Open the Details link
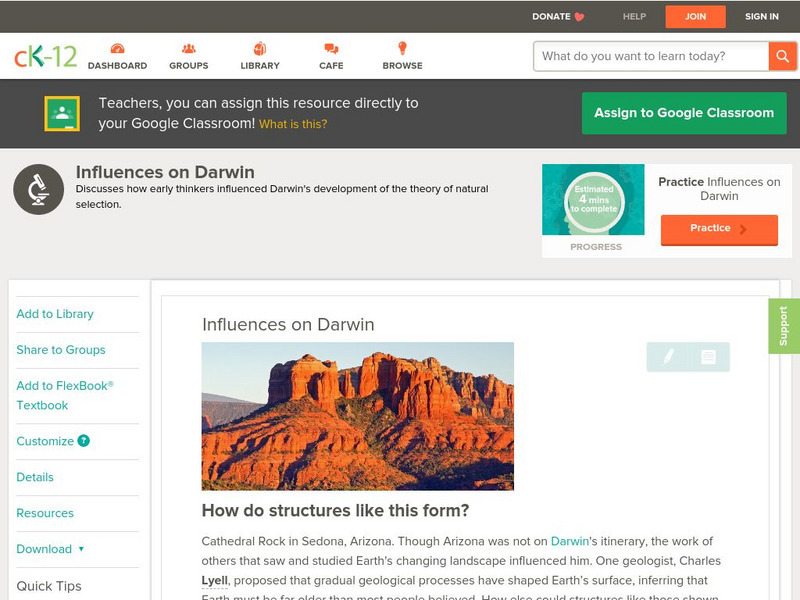Viewport: 800px width, 600px height. coord(35,477)
